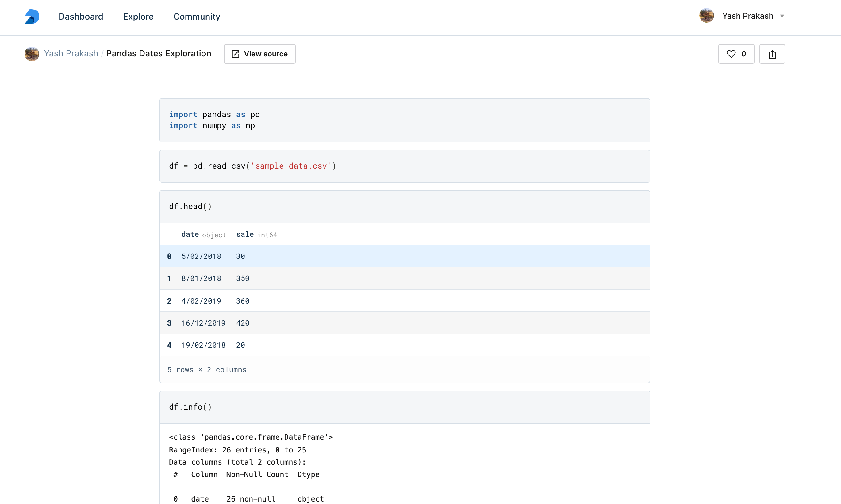The width and height of the screenshot is (841, 504).
Task: Select table row with date 5/02/2018
Action: point(404,256)
